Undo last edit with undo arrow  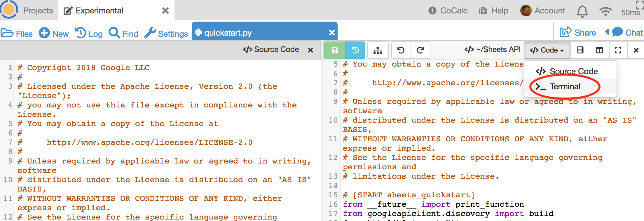click(401, 50)
